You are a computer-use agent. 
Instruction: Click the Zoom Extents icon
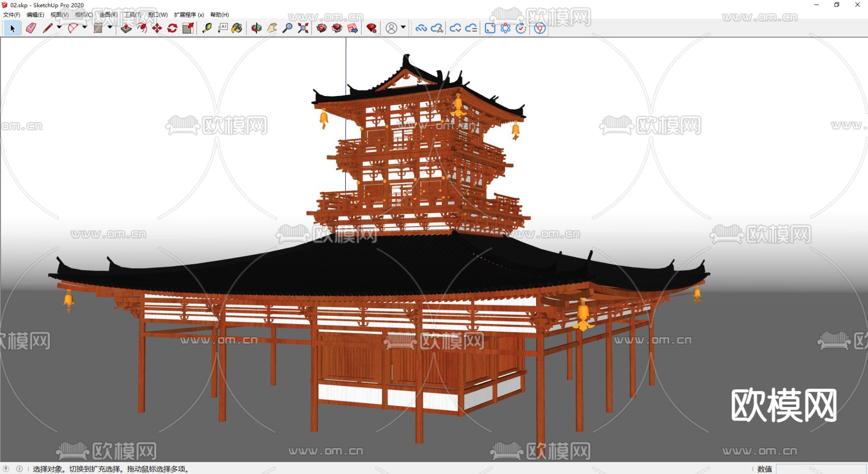click(303, 28)
